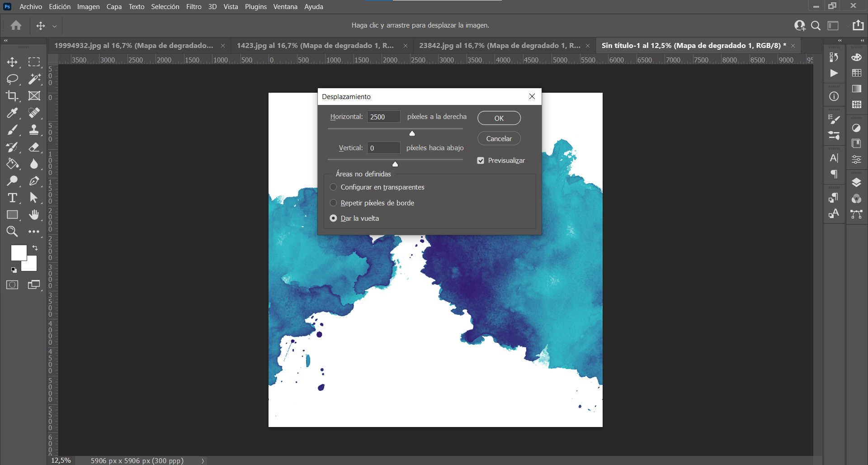Select the Clone Stamp tool
The width and height of the screenshot is (868, 465).
pos(34,130)
